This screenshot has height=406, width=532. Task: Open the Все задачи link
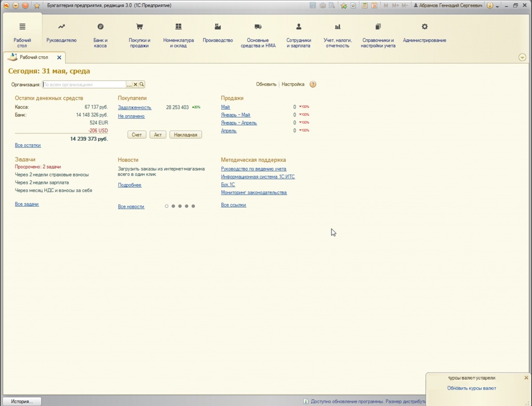(x=27, y=204)
